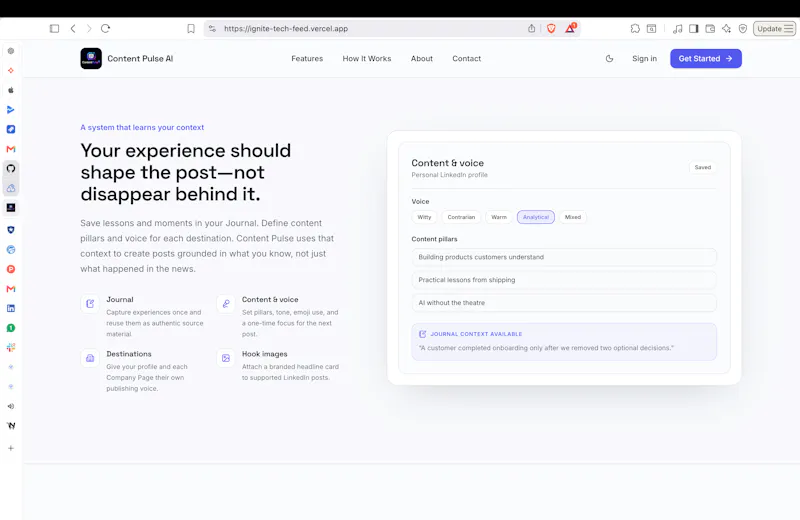Click the Journal Context Available edit icon
The height and width of the screenshot is (520, 800).
coord(422,334)
